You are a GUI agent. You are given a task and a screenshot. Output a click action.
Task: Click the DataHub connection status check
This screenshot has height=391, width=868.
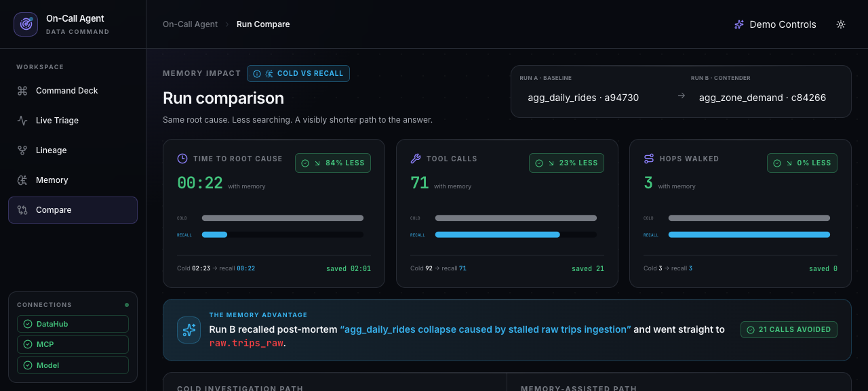28,324
